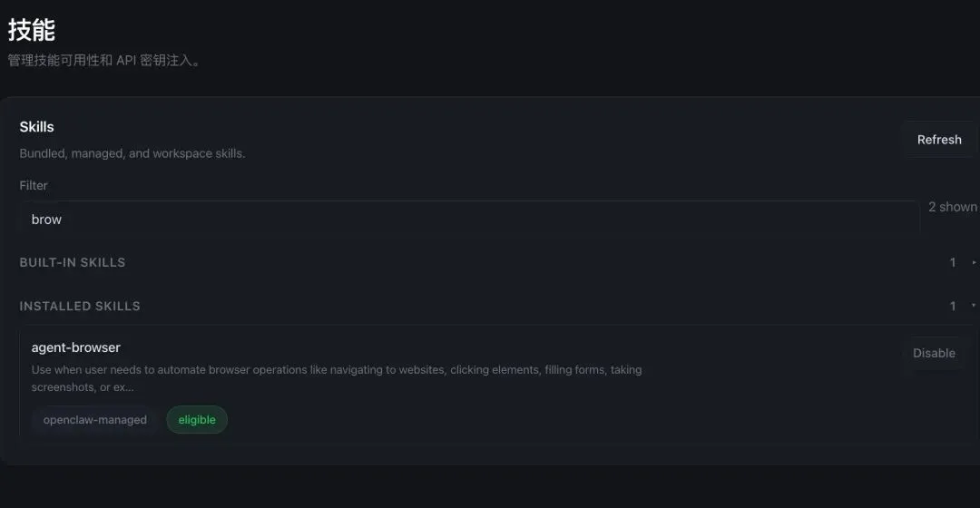This screenshot has height=508, width=980.
Task: Click the Refresh button
Action: (x=938, y=140)
